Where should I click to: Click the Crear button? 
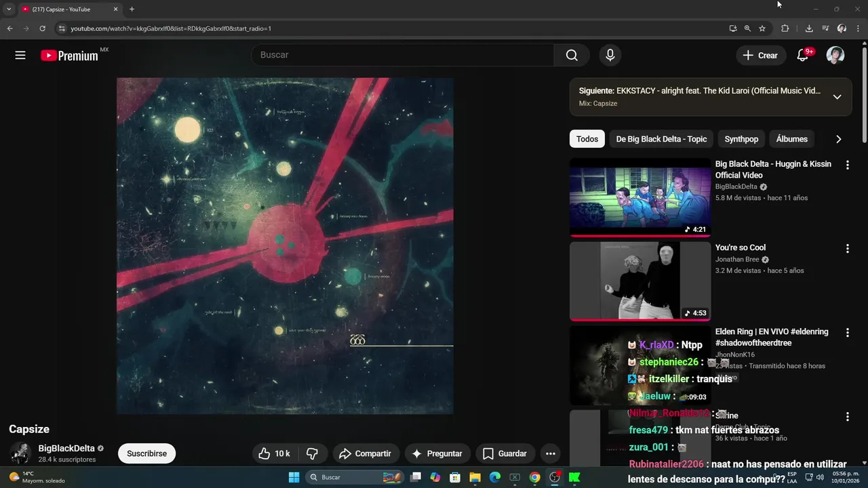[x=761, y=56]
